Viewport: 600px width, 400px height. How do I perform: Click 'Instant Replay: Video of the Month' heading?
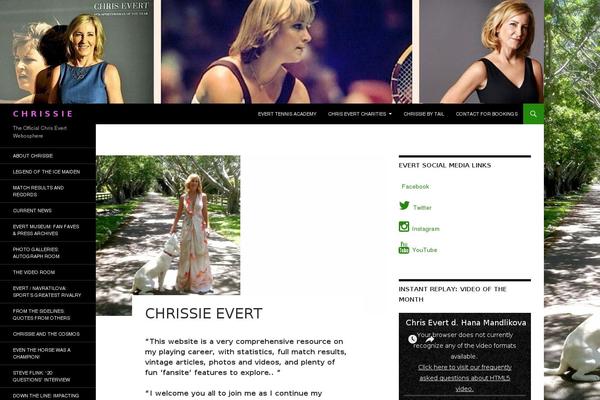pyautogui.click(x=452, y=294)
